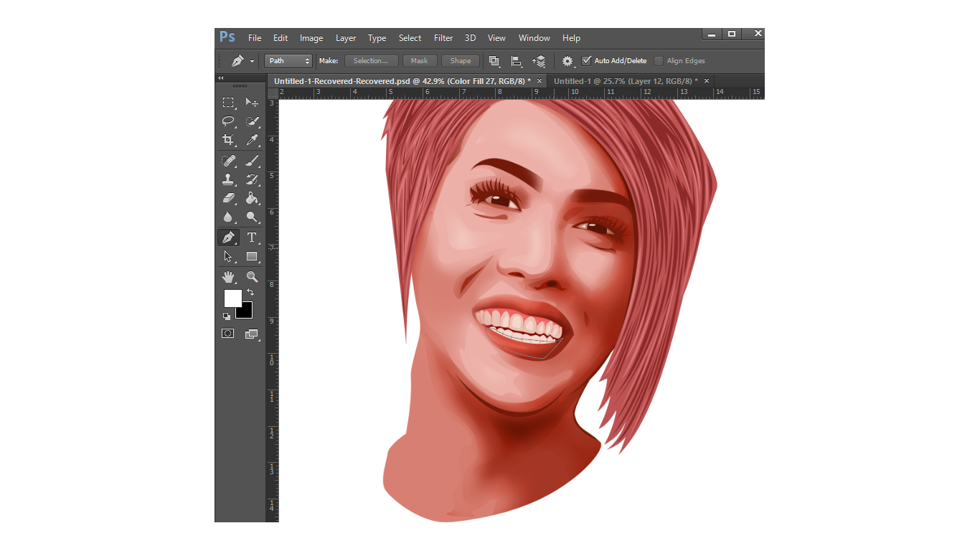Viewport: 980px width, 551px height.
Task: Enable Align Edges checkbox
Action: click(x=659, y=61)
